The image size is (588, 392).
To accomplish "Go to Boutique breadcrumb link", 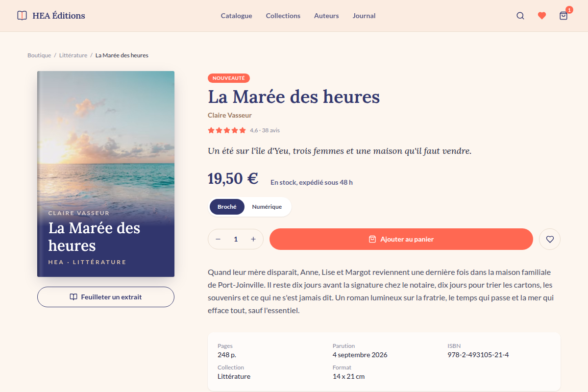I will [39, 55].
